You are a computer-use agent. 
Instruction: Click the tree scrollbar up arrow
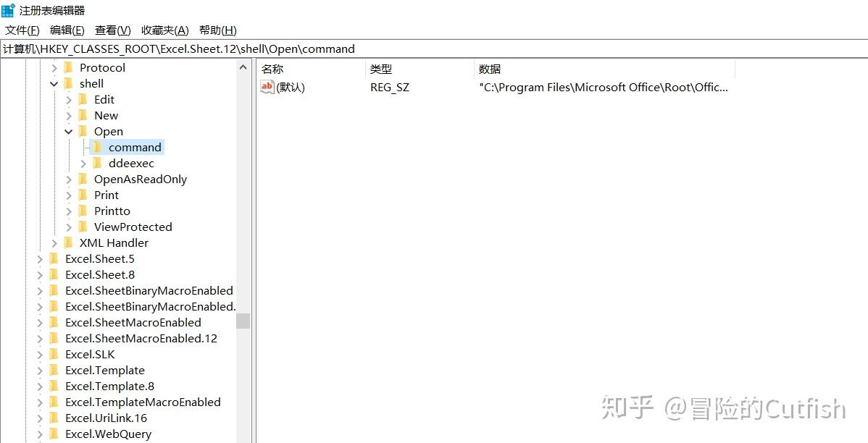pos(243,67)
